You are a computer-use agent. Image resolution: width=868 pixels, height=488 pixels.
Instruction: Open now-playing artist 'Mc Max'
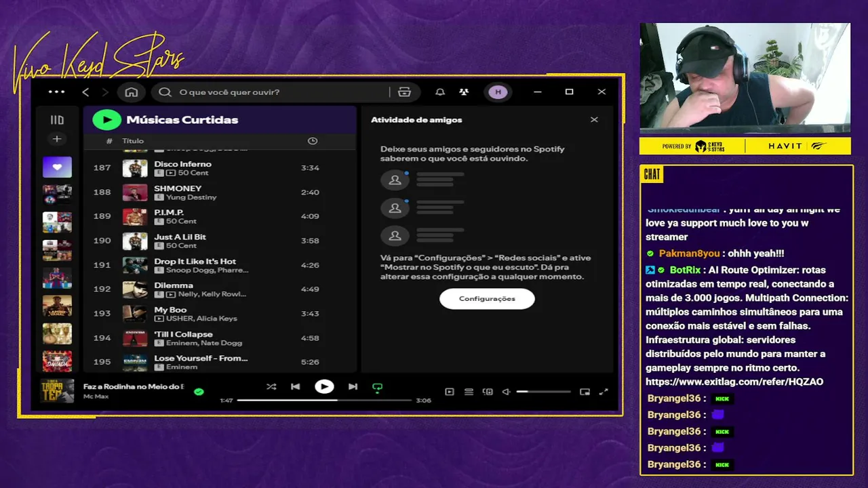coord(96,396)
